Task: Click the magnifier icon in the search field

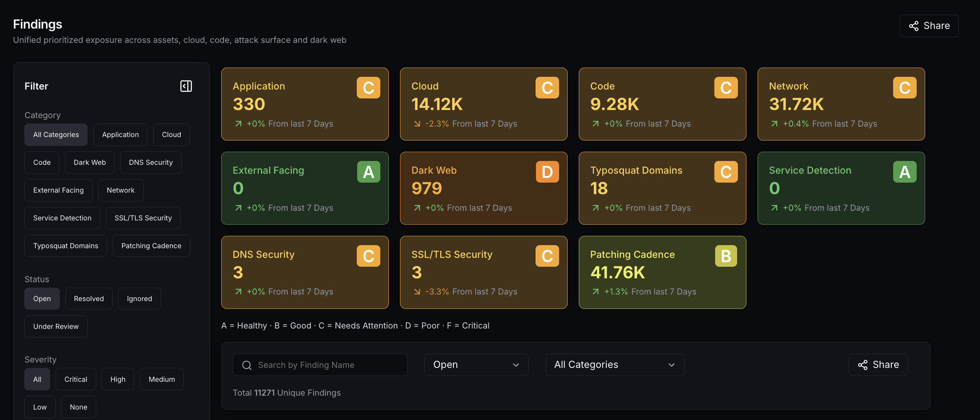Action: [x=247, y=365]
